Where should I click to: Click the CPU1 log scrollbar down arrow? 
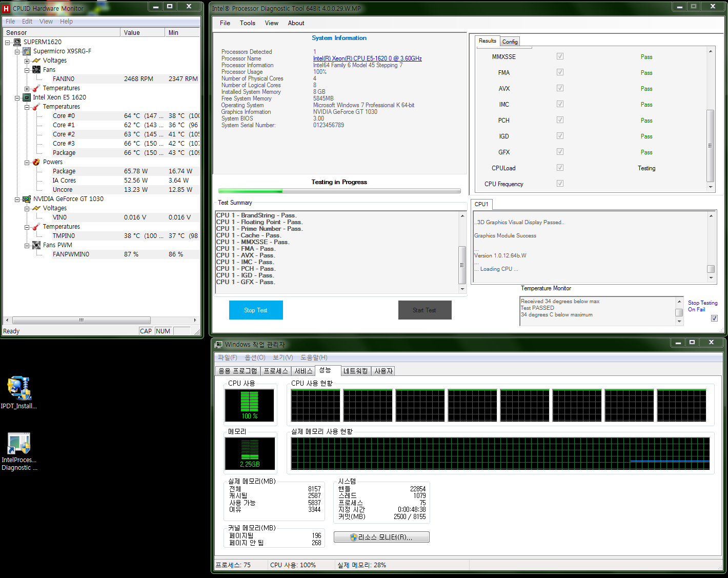(711, 277)
